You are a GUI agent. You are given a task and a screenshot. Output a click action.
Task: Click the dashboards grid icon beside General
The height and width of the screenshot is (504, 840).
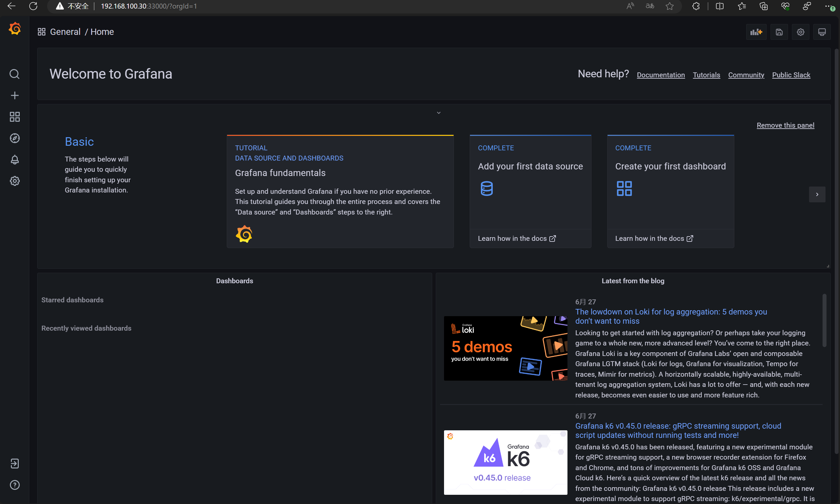coord(41,32)
